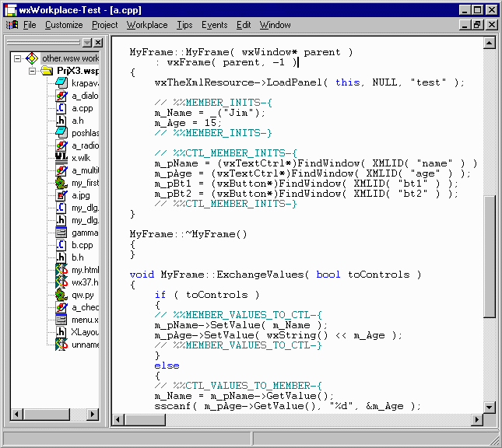Click the a.jpg image file icon

point(61,195)
